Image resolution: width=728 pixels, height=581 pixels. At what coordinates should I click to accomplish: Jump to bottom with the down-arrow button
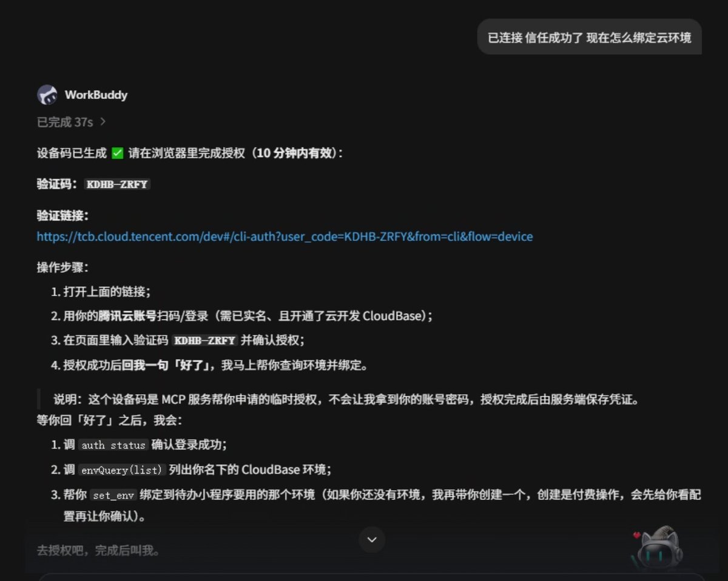tap(372, 539)
